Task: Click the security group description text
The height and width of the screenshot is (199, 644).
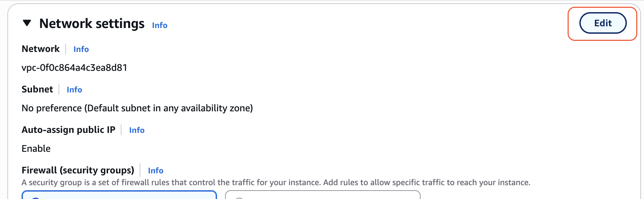Action: click(x=276, y=182)
